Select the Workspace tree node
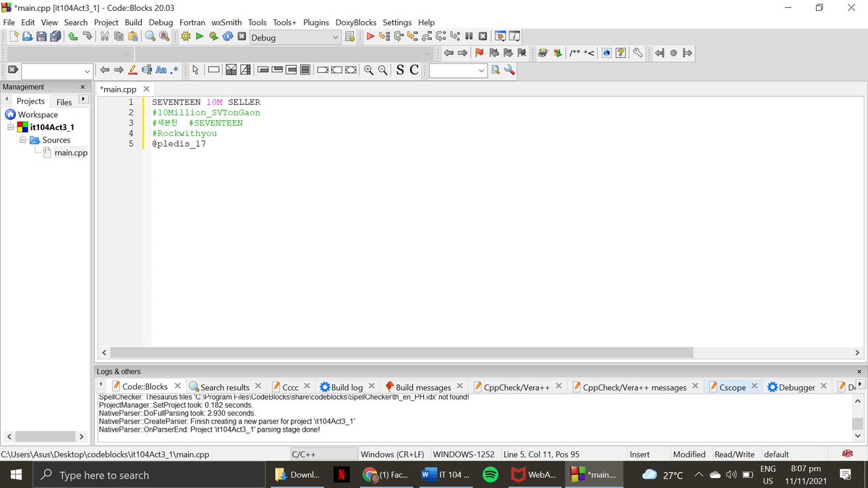The image size is (868, 488). pos(38,114)
